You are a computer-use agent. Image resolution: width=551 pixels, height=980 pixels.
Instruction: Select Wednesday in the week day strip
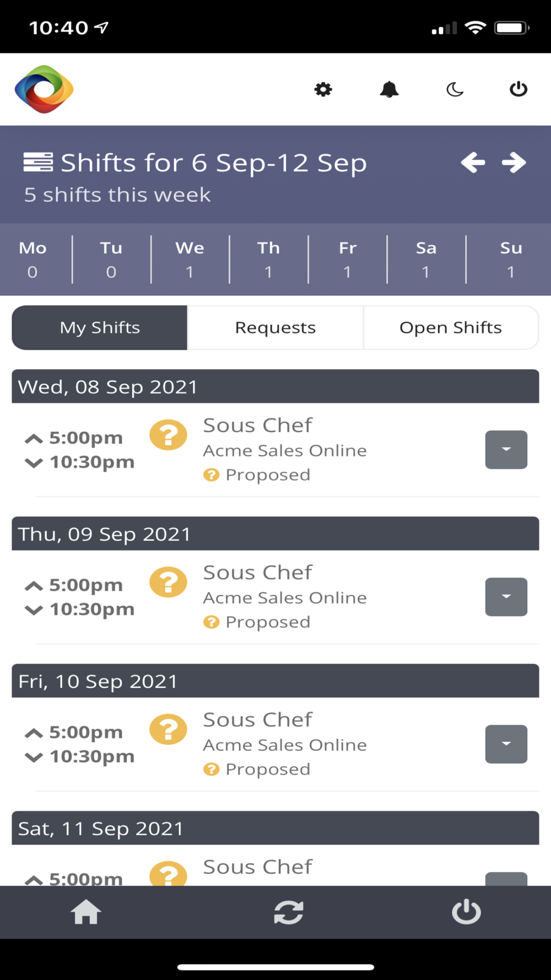190,259
